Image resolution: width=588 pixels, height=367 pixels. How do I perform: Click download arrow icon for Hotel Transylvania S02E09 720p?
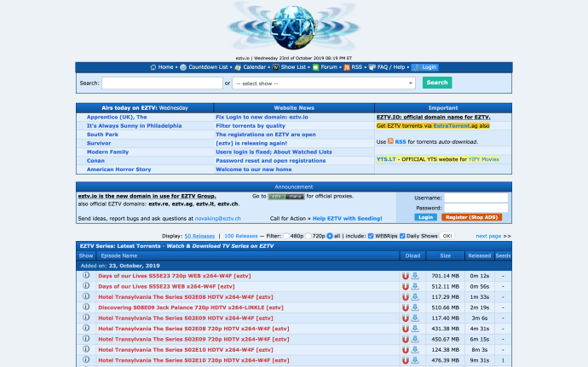coord(415,338)
